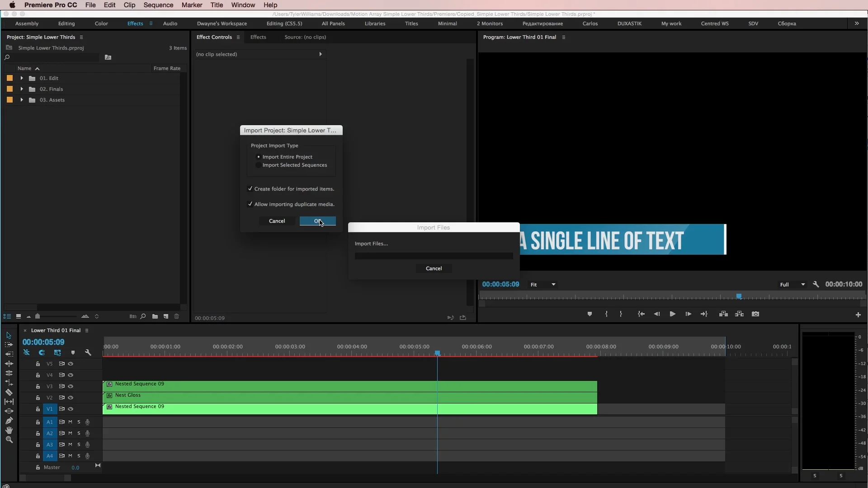Add a marker in Program monitor
Image resolution: width=868 pixels, height=488 pixels.
590,314
